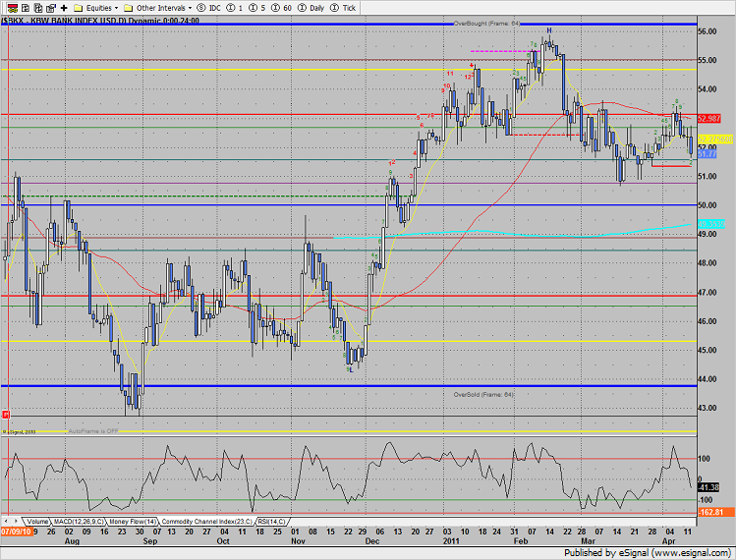Viewport: 736px width, 560px height.
Task: Click the -41.38 CCI value label
Action: tap(708, 487)
